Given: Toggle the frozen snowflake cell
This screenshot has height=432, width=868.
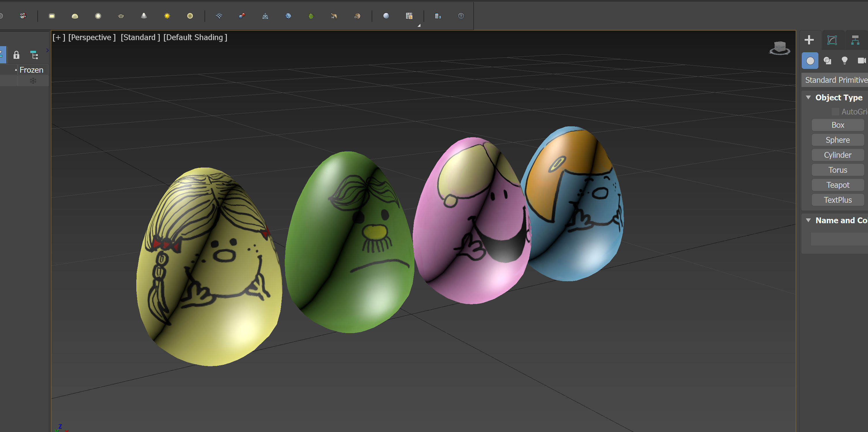Looking at the screenshot, I should point(33,81).
